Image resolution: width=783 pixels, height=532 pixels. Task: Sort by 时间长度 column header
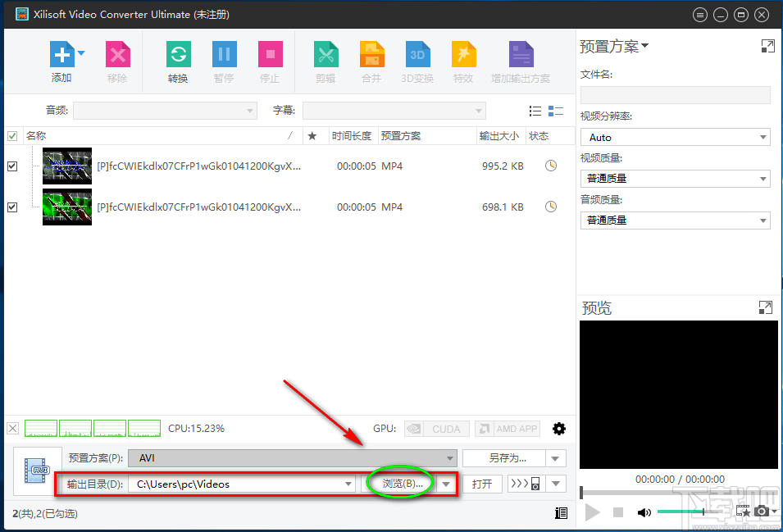coord(352,136)
